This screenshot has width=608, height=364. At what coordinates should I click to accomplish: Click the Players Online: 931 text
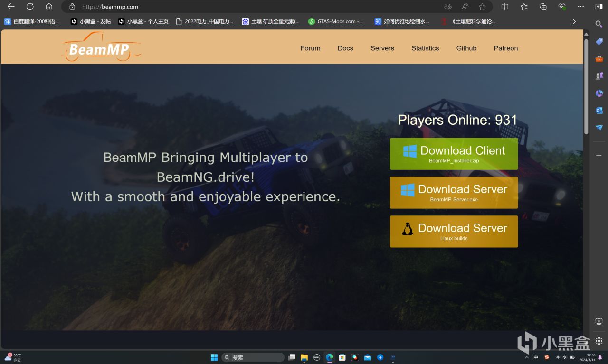click(457, 120)
